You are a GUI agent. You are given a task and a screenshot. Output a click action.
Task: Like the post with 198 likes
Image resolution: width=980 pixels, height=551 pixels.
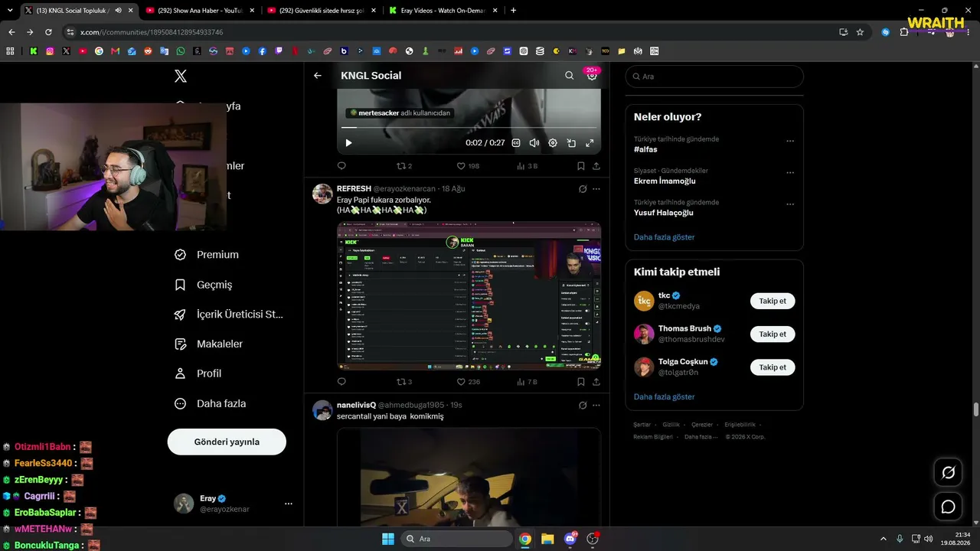pos(468,166)
